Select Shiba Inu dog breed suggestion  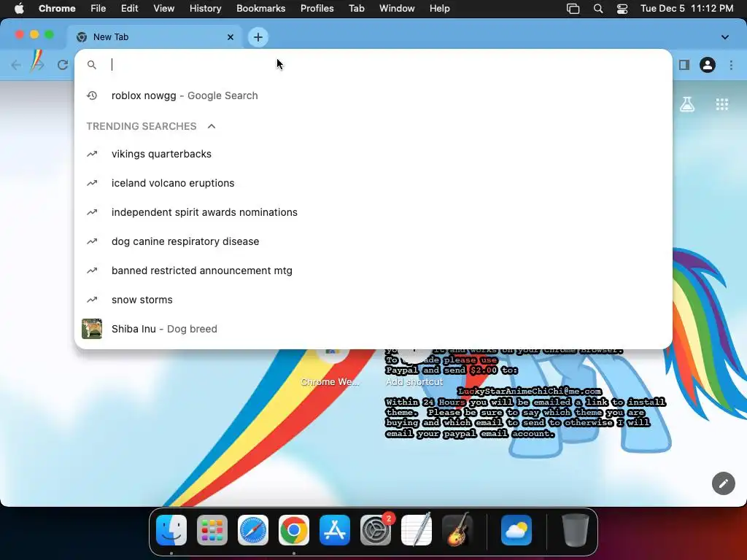point(373,329)
